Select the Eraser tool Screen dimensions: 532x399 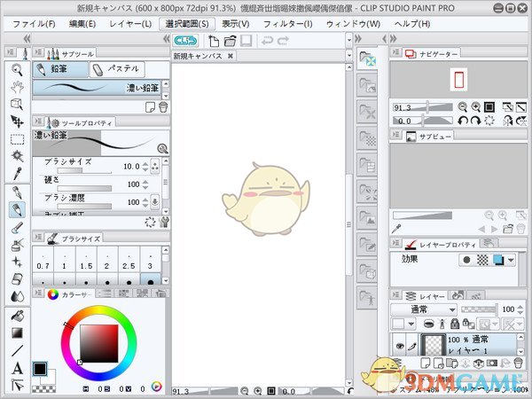pos(17,279)
